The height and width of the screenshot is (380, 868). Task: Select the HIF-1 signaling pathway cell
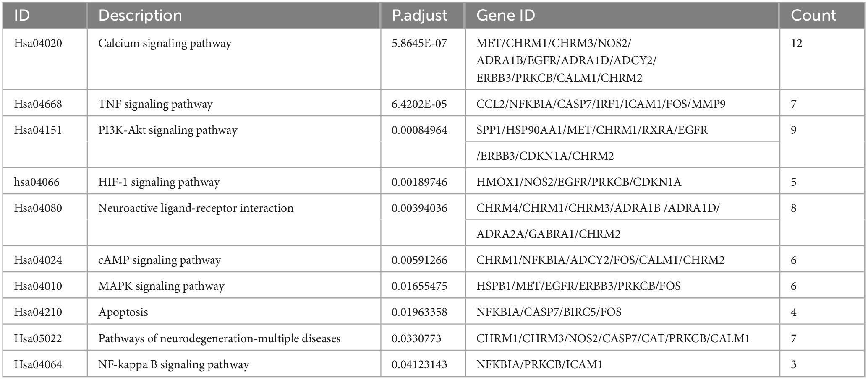pyautogui.click(x=159, y=182)
